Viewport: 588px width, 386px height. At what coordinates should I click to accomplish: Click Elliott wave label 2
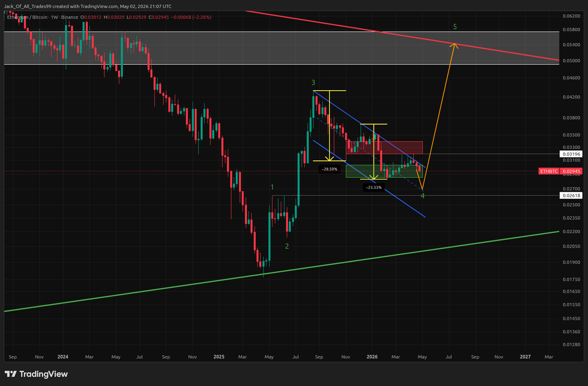click(x=288, y=246)
